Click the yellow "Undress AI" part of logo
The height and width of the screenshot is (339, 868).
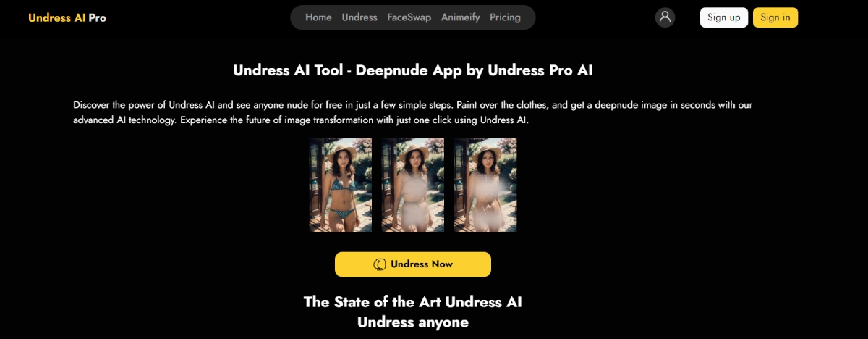[57, 17]
